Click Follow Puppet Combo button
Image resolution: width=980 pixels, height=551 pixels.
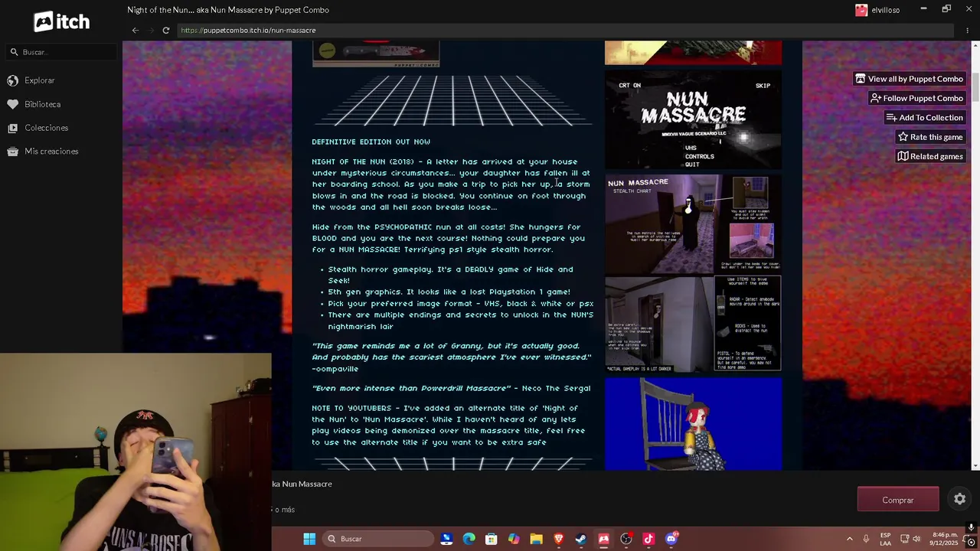click(x=916, y=98)
